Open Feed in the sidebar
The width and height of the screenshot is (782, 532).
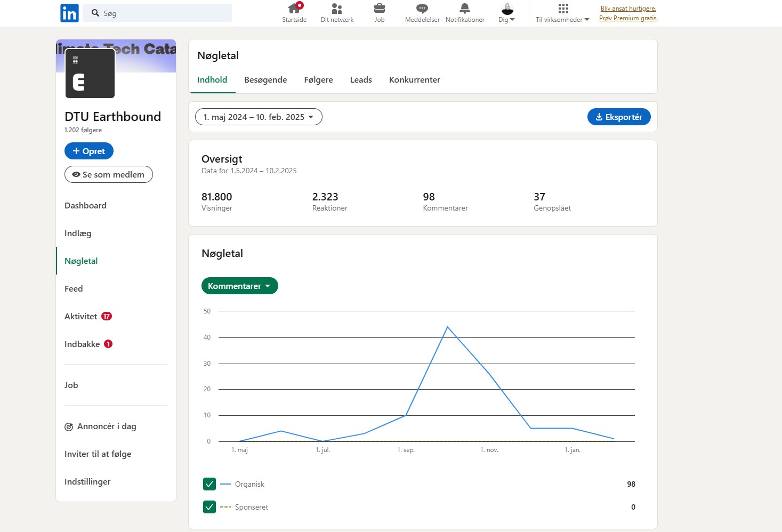click(x=74, y=289)
